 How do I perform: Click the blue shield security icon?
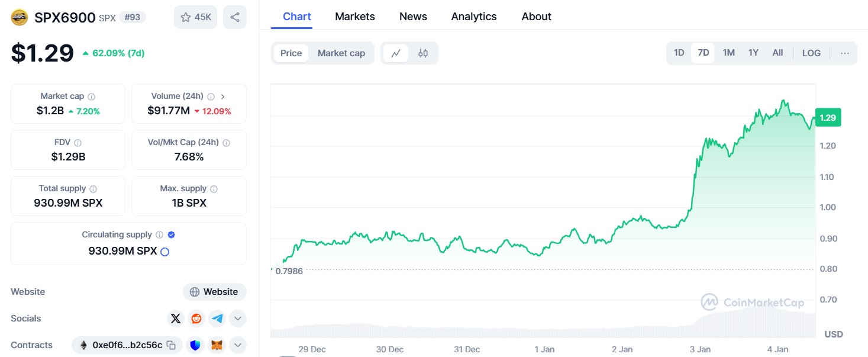pos(195,345)
